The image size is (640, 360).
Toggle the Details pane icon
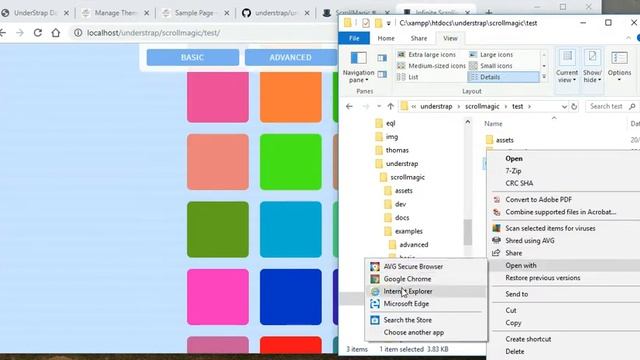[382, 74]
